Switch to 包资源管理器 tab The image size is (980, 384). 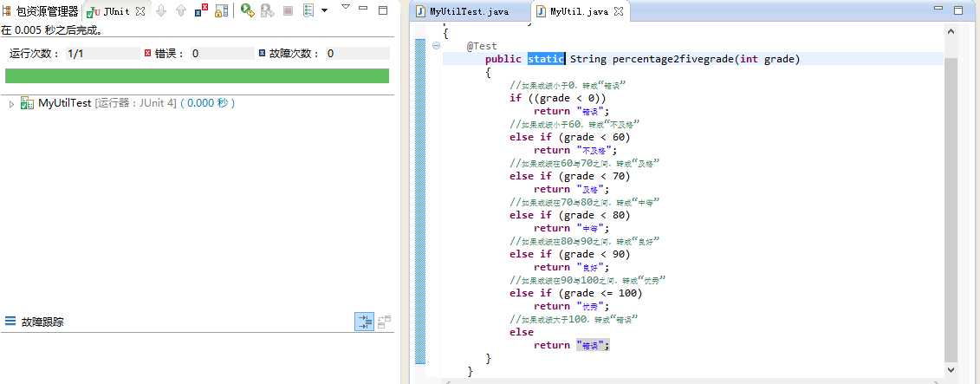(42, 12)
